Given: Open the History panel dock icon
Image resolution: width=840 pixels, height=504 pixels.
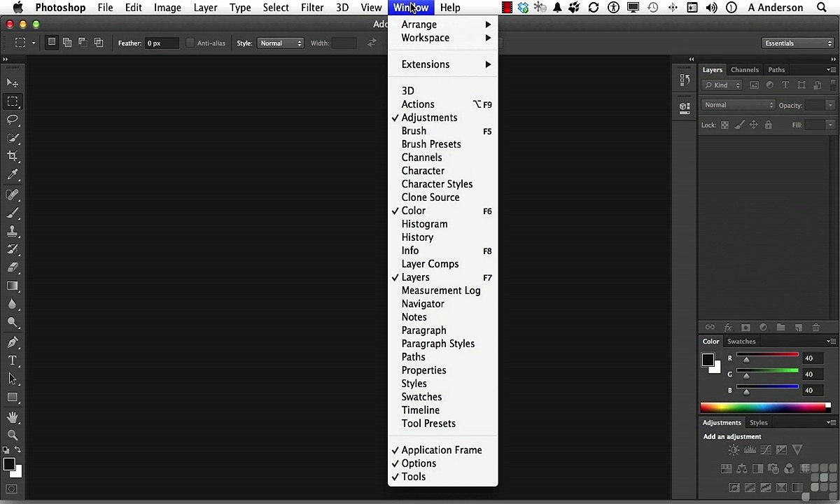Looking at the screenshot, I should [685, 80].
